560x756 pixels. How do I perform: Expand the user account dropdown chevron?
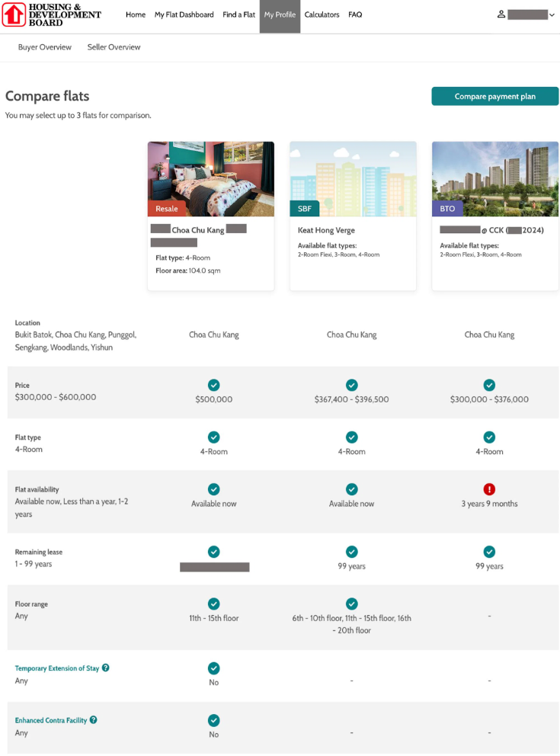(552, 15)
